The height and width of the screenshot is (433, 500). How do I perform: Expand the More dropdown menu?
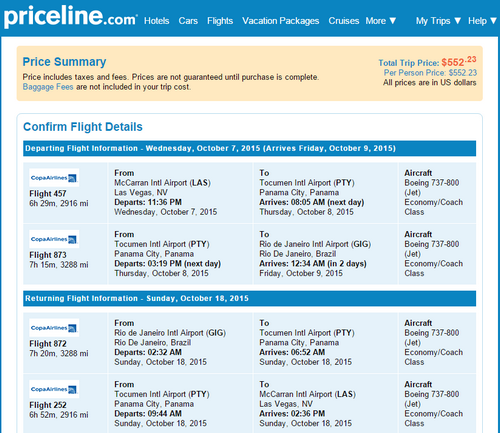tap(381, 21)
